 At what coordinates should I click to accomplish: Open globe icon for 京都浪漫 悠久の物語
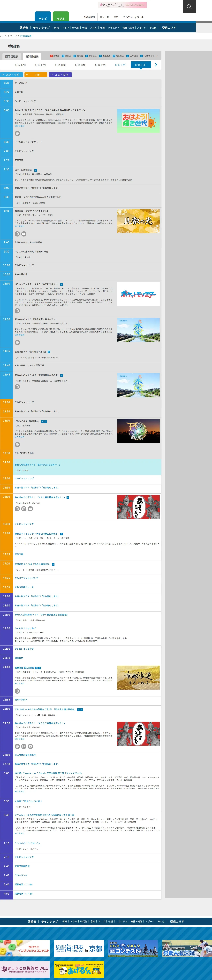[17, 691]
